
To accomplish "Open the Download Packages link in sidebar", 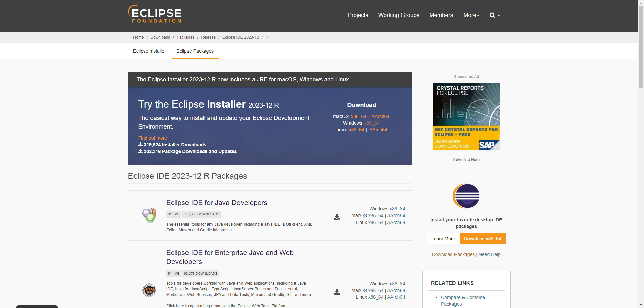I will click(x=453, y=254).
